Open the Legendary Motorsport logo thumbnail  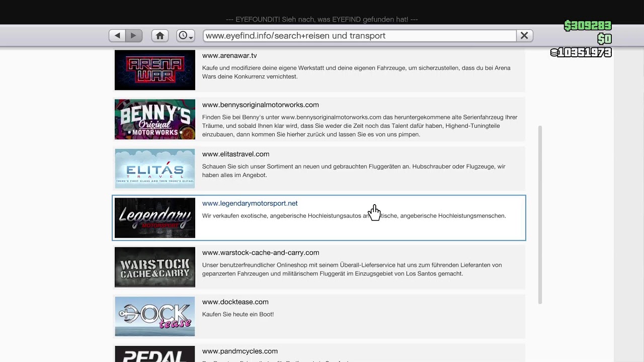pyautogui.click(x=155, y=218)
